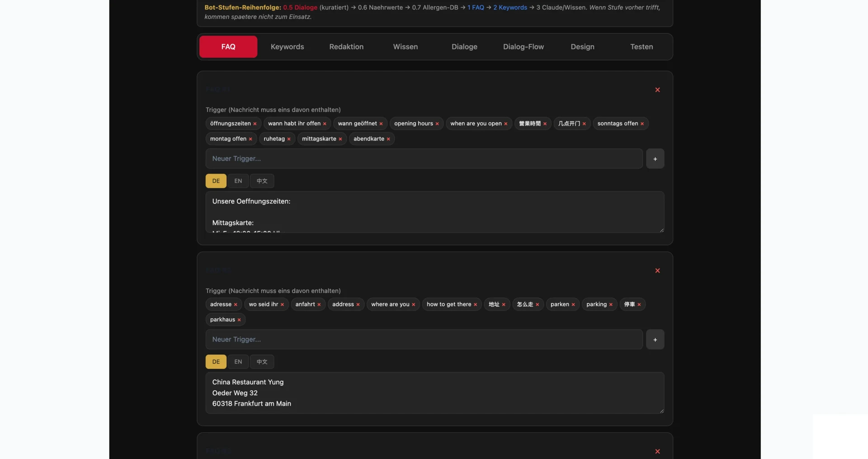Open the Dialoge tab
The height and width of the screenshot is (459, 868).
pyautogui.click(x=464, y=47)
